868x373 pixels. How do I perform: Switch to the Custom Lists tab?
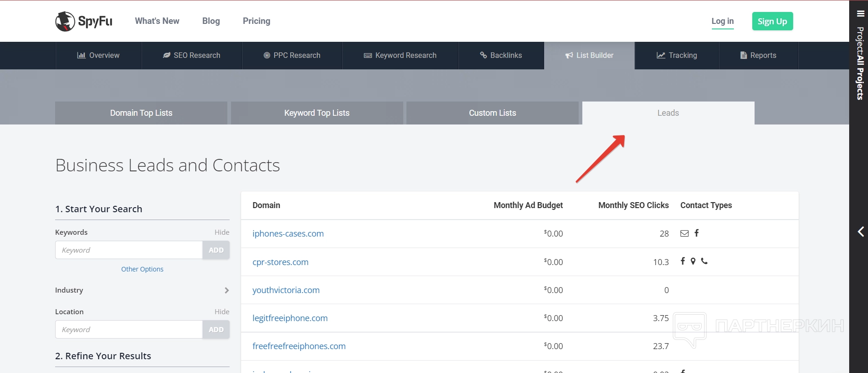[x=492, y=113]
